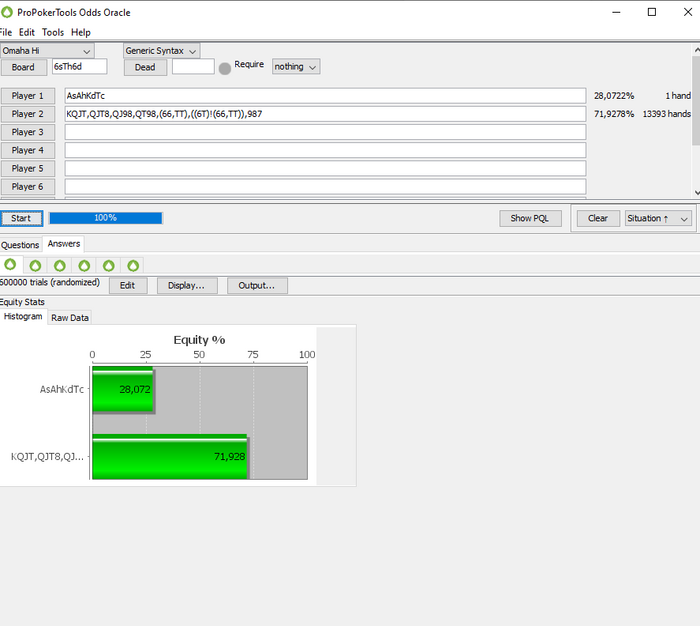Click the Equity % chart title
700x626 pixels.
coord(199,340)
